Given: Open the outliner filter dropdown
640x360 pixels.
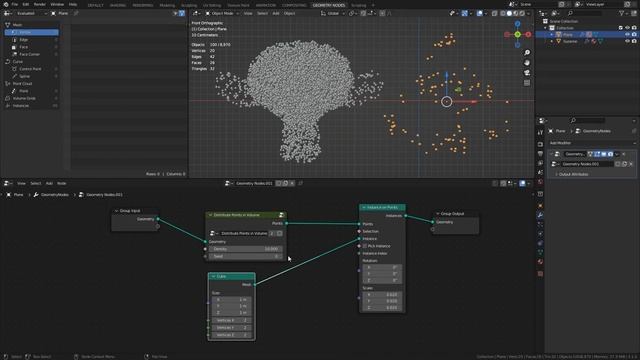Looking at the screenshot, I should coord(623,13).
